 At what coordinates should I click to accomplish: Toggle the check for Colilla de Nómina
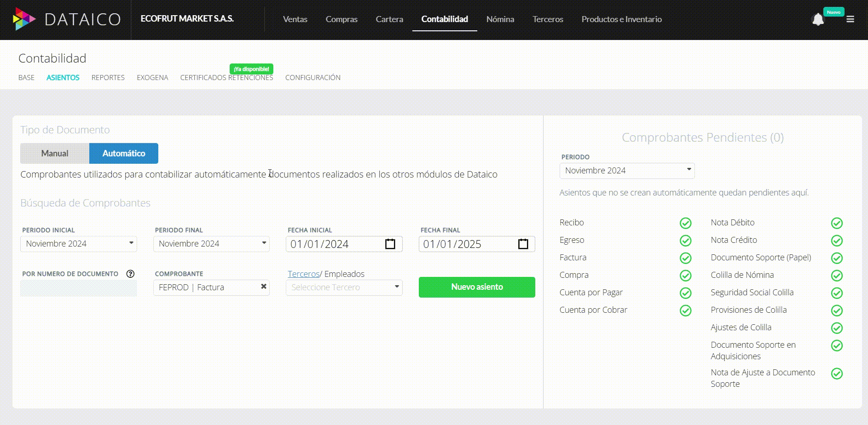coord(837,275)
